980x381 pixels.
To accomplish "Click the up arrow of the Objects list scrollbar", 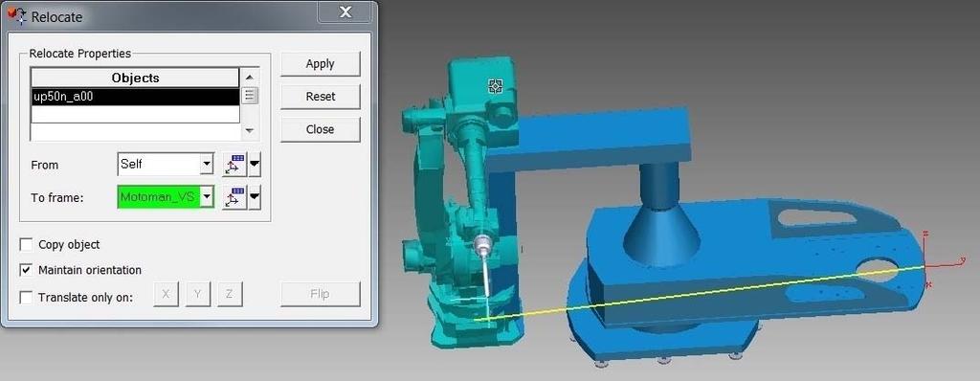I will (250, 77).
